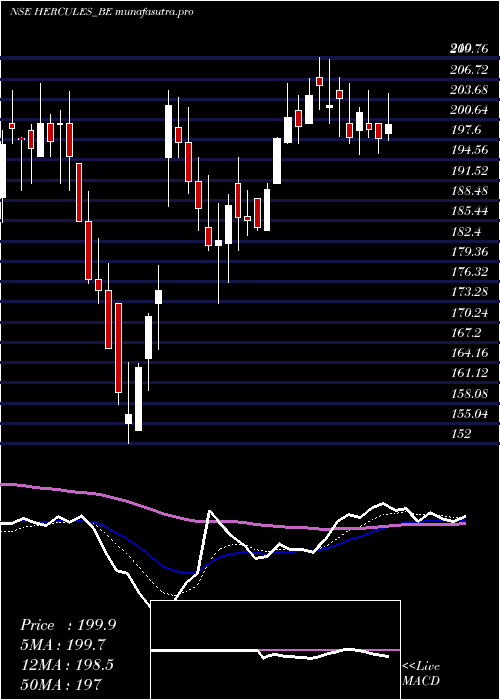Image resolution: width=500 pixels, height=700 pixels.
Task: Click the 152 price axis label
Action: click(x=461, y=433)
